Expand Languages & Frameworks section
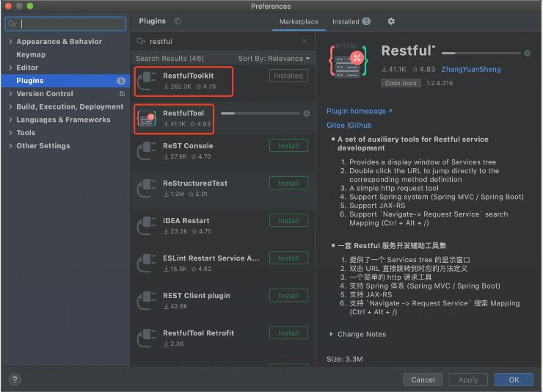The width and height of the screenshot is (543, 392). point(10,120)
